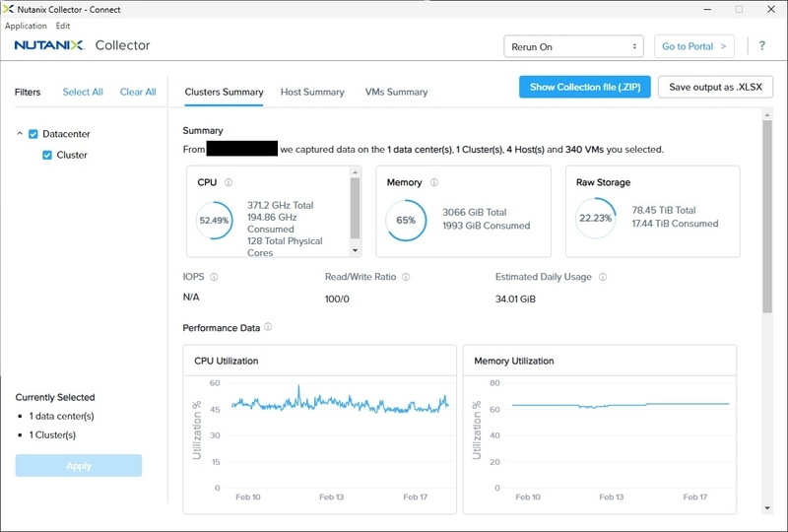The image size is (788, 532).
Task: Click the CPU info icon
Action: tap(229, 182)
